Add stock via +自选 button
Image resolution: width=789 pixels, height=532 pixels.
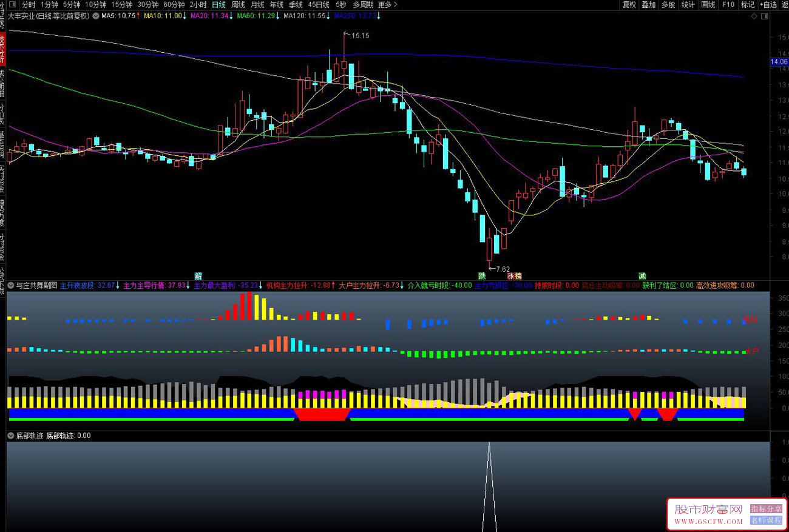(x=768, y=5)
